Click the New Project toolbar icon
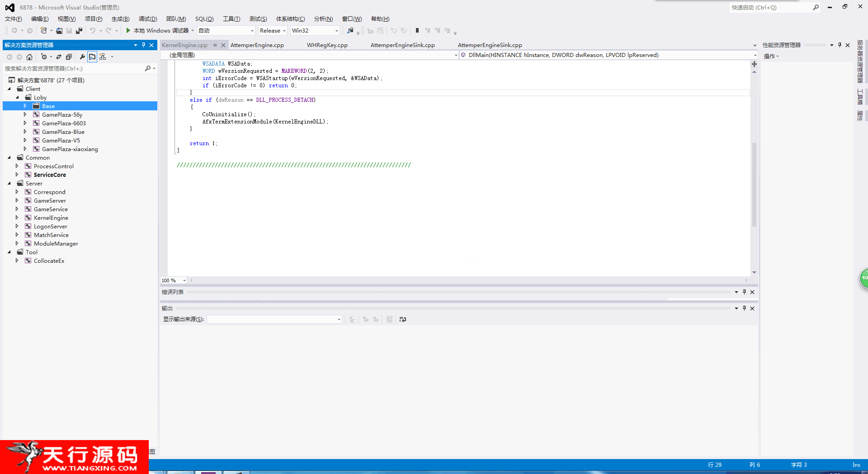The width and height of the screenshot is (868, 474). pyautogui.click(x=44, y=30)
